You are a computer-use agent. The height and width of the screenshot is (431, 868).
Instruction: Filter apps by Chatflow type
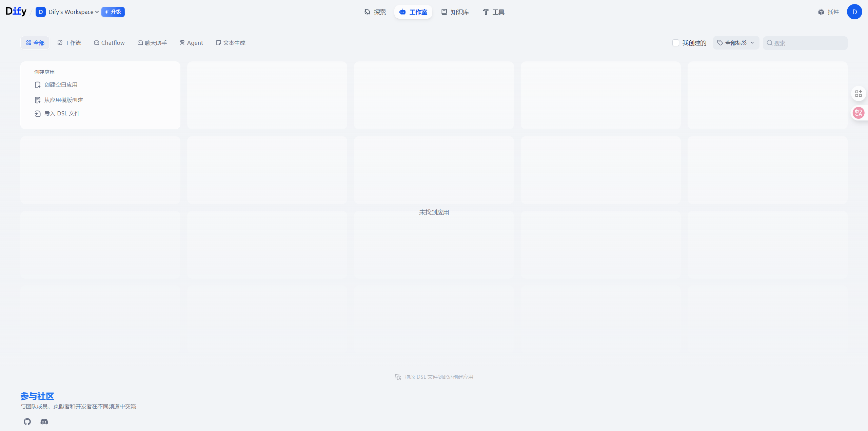(109, 43)
